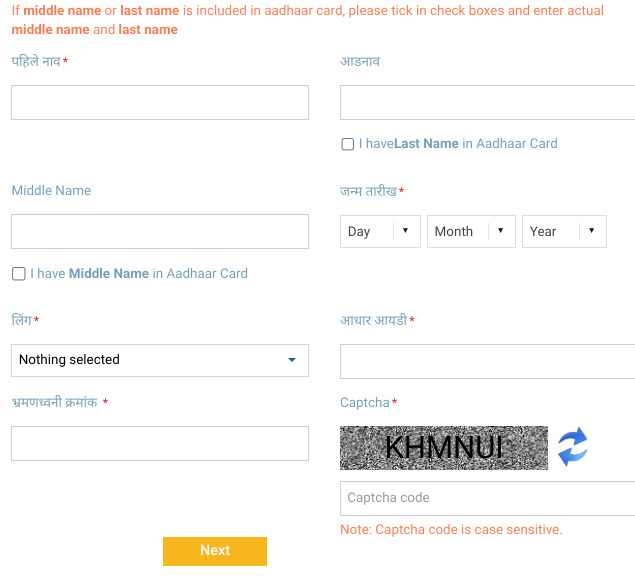Click into the Middle Name text box
This screenshot has width=635, height=584.
pos(160,232)
